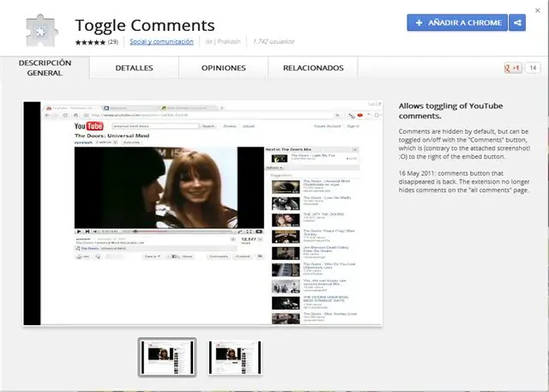549x392 pixels.
Task: Close the extension details dialog
Action: pos(538,10)
